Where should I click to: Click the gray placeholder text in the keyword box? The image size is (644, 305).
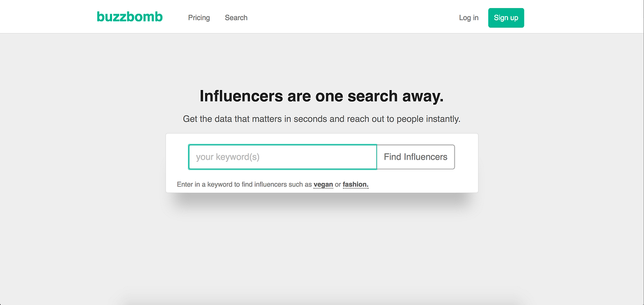tap(228, 157)
